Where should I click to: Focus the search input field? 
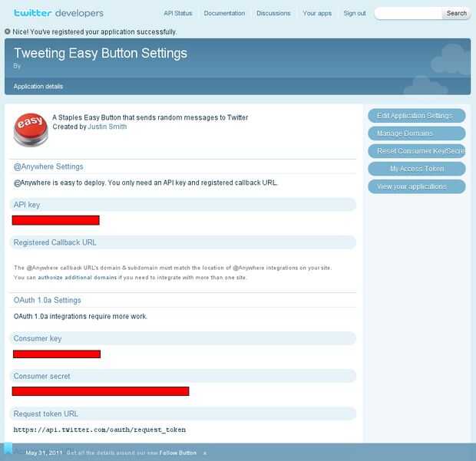point(408,13)
